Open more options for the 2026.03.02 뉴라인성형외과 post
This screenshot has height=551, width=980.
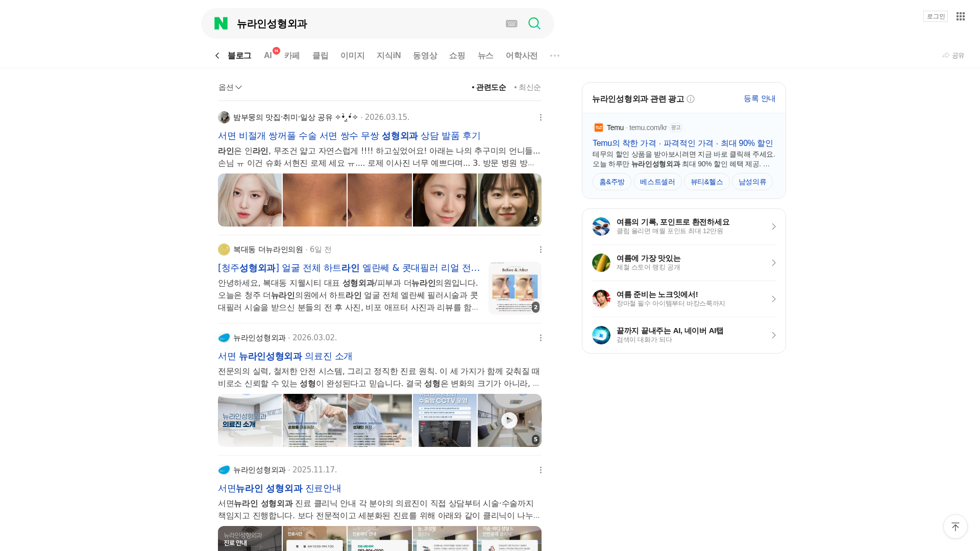pyautogui.click(x=541, y=338)
